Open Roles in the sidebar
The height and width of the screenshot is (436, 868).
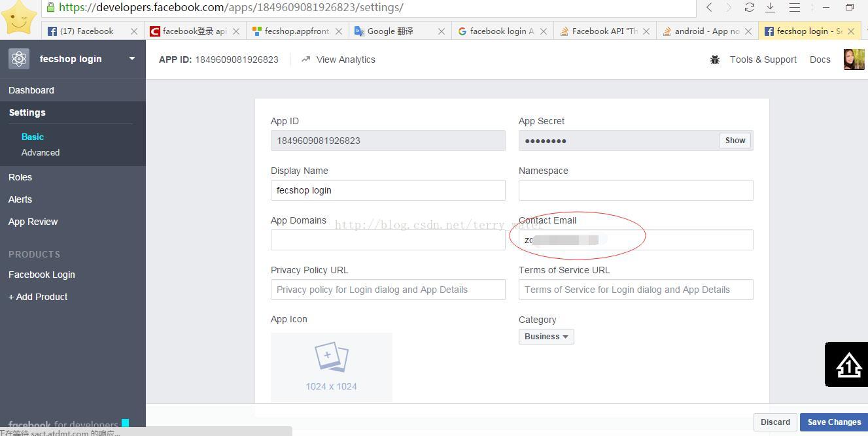click(20, 177)
